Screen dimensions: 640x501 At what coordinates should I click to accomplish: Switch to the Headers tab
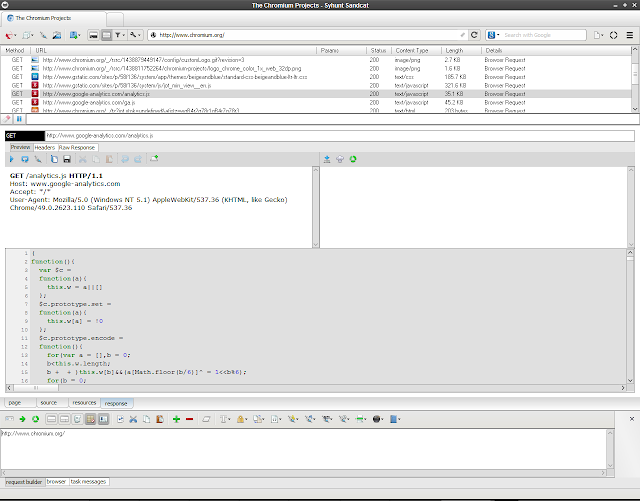coord(44,147)
